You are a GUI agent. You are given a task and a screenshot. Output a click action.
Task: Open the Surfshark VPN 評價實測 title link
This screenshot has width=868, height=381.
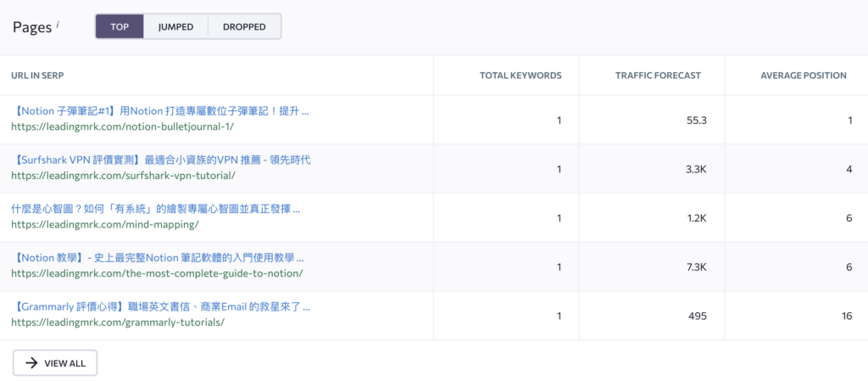point(161,160)
